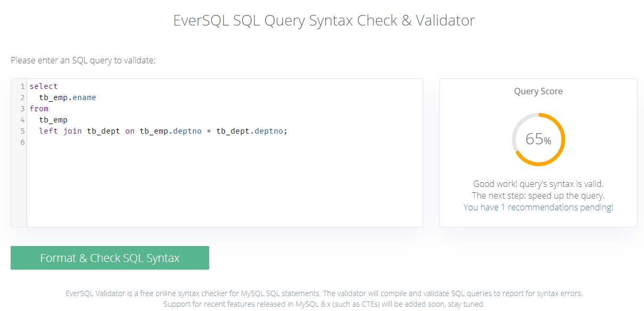Click the Format & Check SQL Syntax button
644x311 pixels.
pyautogui.click(x=110, y=258)
